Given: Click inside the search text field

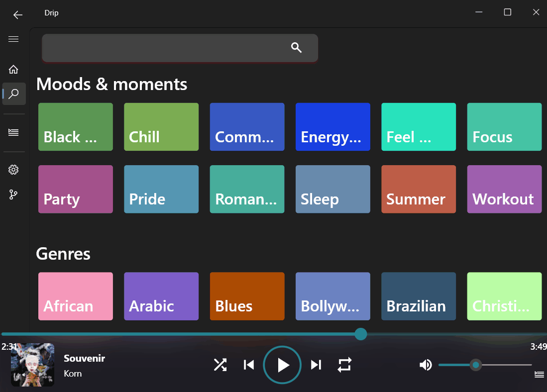Looking at the screenshot, I should (x=180, y=48).
